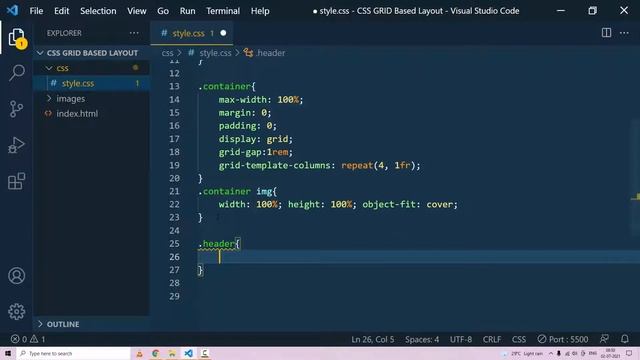Screen dimensions: 640x360
Task: Click the unsaved dot on style.css tab
Action: pos(223,33)
